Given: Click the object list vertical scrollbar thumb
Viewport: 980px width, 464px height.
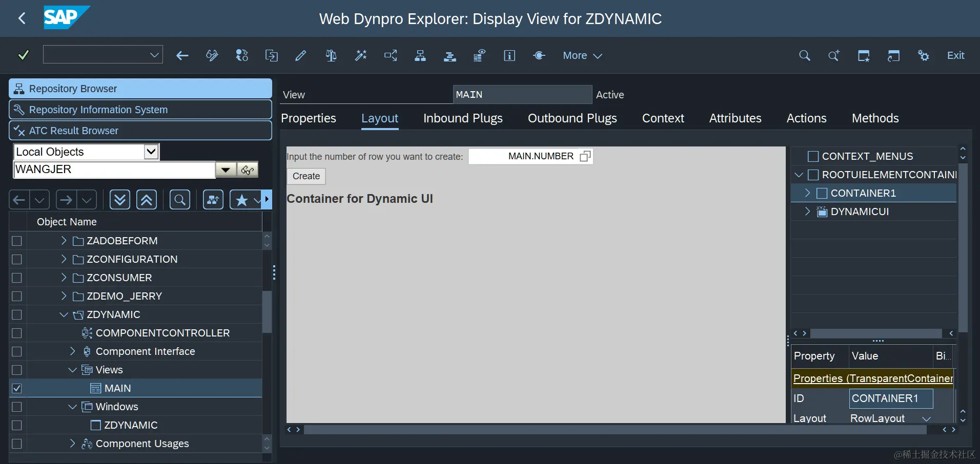Looking at the screenshot, I should (x=267, y=312).
